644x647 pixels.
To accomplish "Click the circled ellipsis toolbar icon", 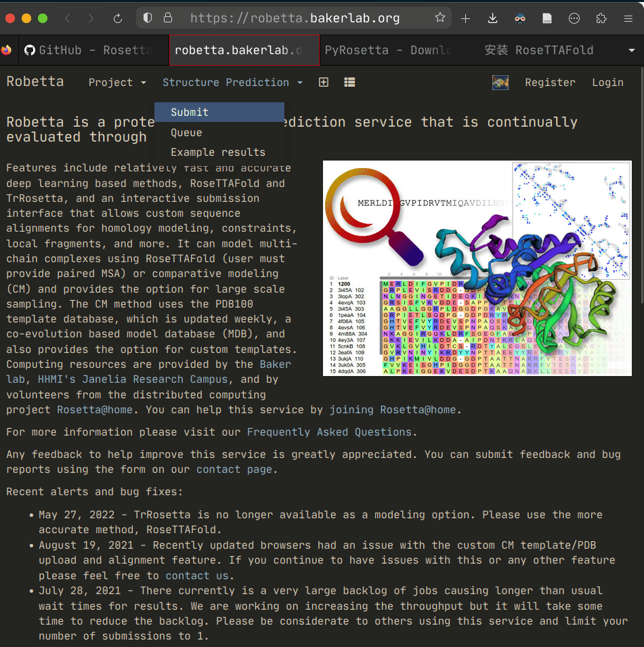I will [x=574, y=18].
